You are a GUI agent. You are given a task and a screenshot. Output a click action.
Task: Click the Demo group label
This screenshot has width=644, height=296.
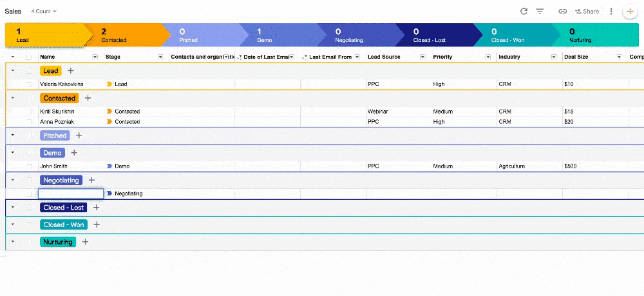(x=53, y=153)
